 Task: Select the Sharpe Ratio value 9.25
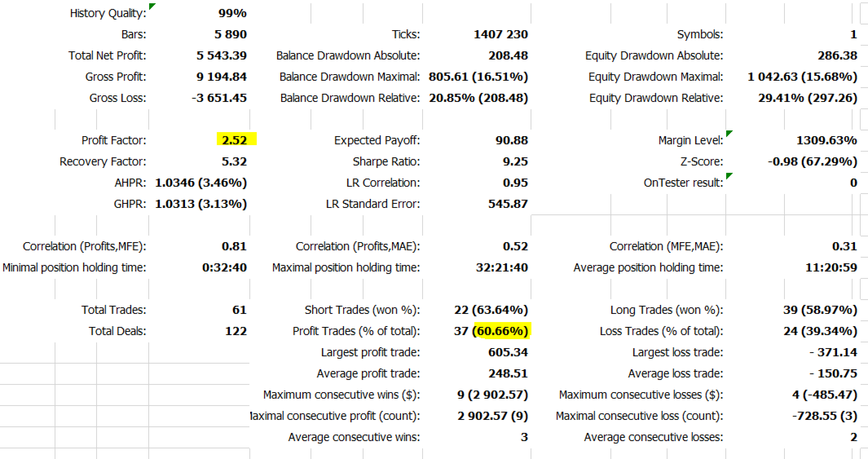point(515,161)
